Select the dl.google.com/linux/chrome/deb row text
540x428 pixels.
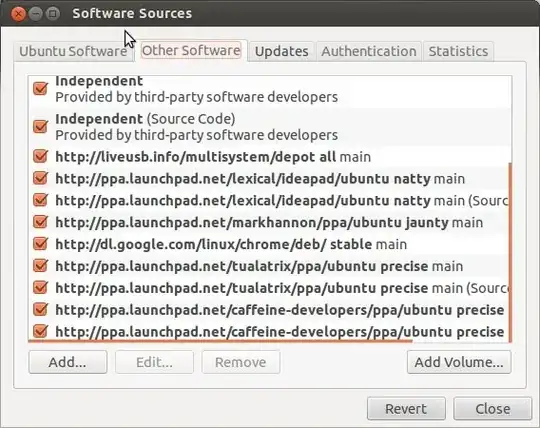coord(231,244)
